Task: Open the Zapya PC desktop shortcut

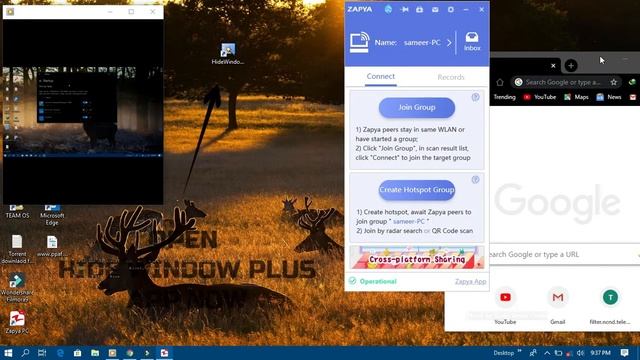Action: coord(17,322)
